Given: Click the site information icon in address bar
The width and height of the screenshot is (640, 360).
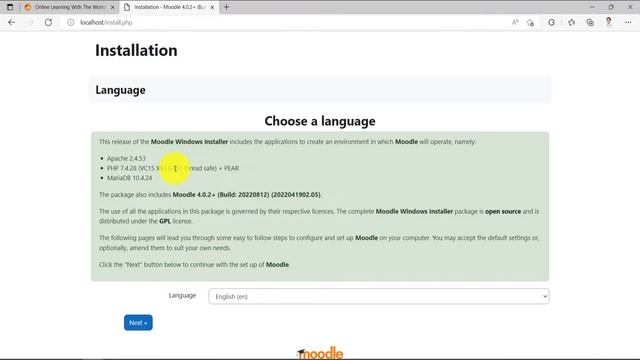Looking at the screenshot, I should point(71,22).
